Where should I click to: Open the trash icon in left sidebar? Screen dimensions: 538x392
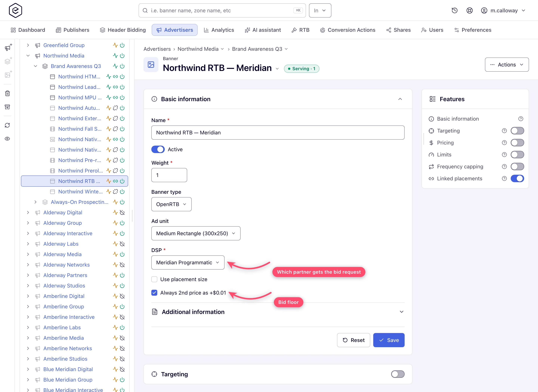pos(7,93)
